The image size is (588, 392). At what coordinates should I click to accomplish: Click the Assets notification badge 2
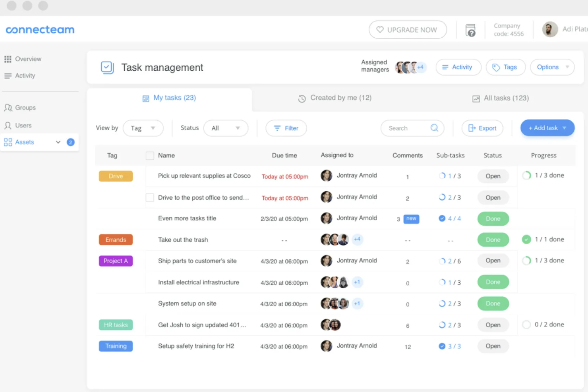pos(71,142)
